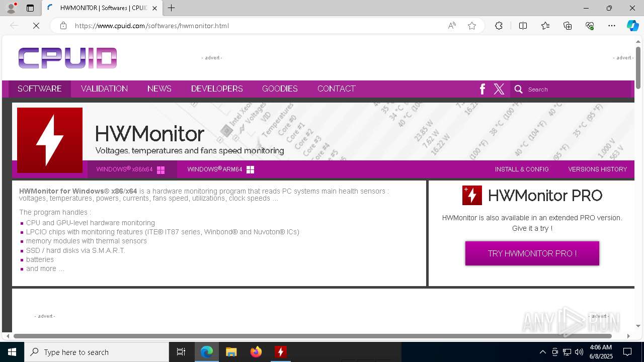The image size is (644, 362).
Task: Click 'memory modules with thermal sensors' bullet
Action: tap(87, 241)
